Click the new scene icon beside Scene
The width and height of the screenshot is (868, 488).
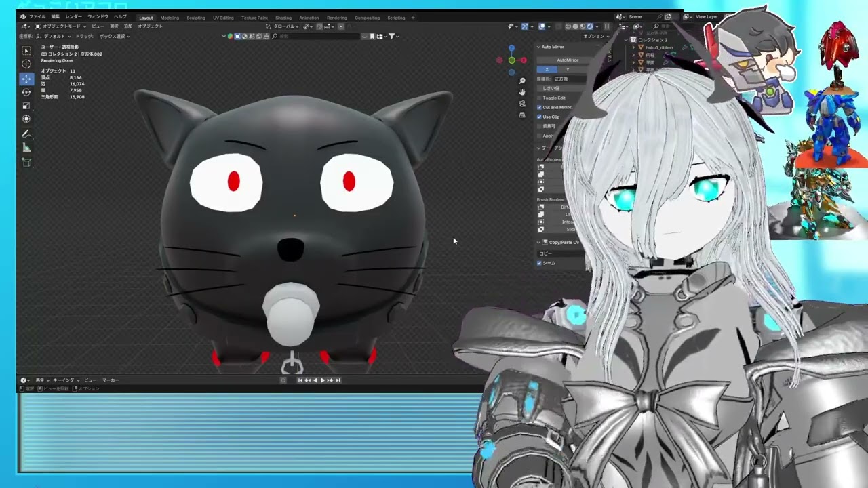(x=668, y=16)
